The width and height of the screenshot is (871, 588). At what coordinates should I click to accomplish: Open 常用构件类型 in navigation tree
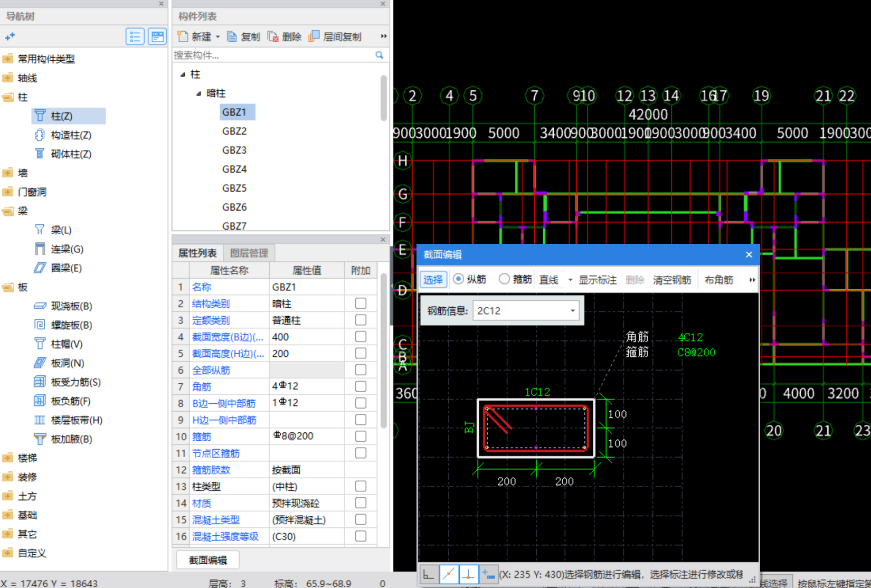click(x=46, y=59)
